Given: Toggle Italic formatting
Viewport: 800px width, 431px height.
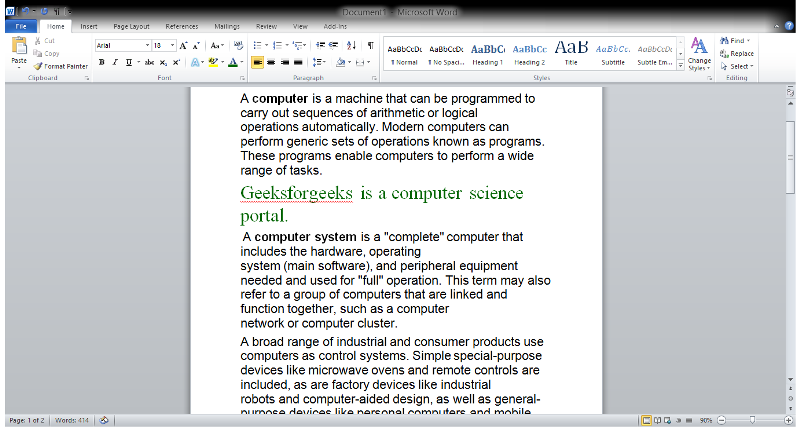Looking at the screenshot, I should [x=115, y=62].
